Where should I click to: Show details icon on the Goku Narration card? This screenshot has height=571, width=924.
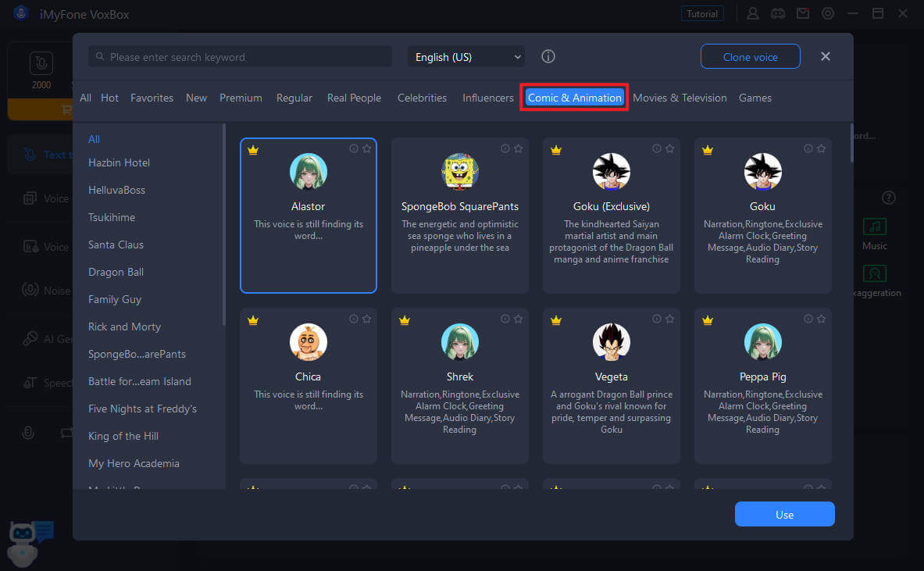click(808, 148)
